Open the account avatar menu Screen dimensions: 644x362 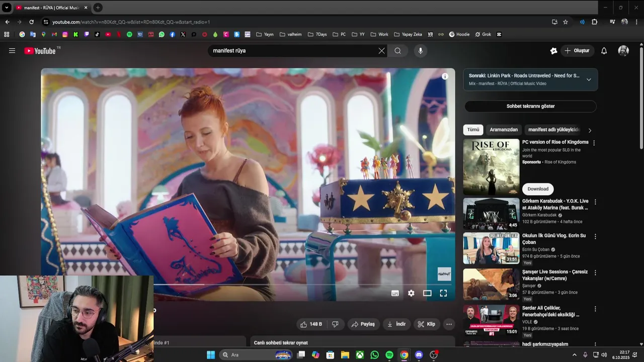[x=623, y=51]
